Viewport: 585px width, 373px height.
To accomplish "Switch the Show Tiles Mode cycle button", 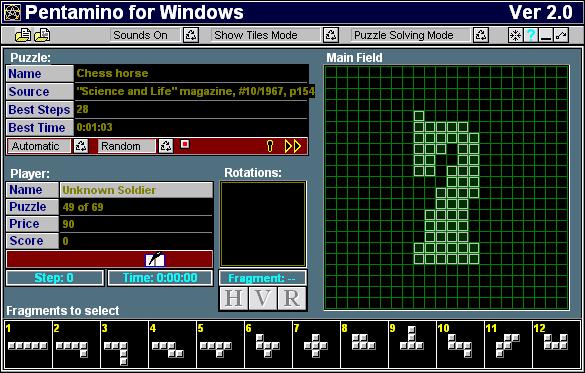I will (x=331, y=35).
